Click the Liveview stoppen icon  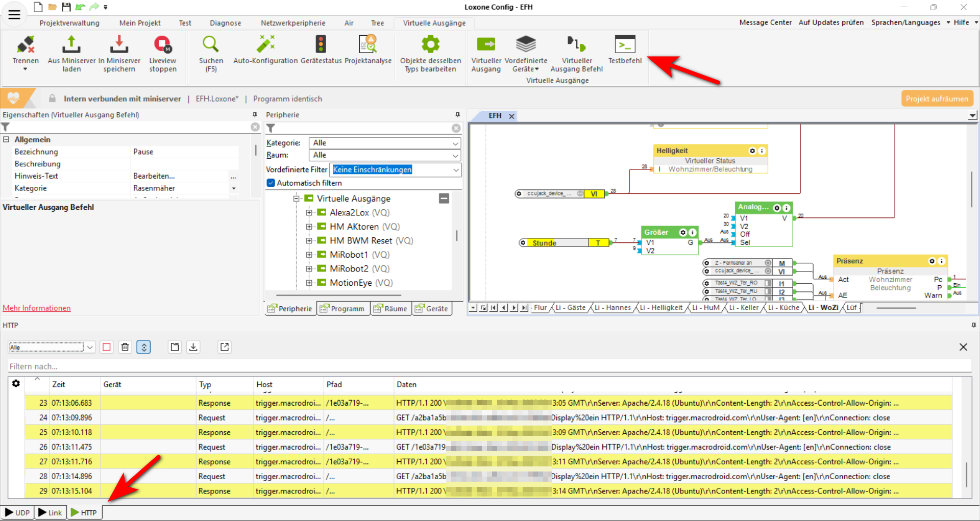click(x=163, y=45)
